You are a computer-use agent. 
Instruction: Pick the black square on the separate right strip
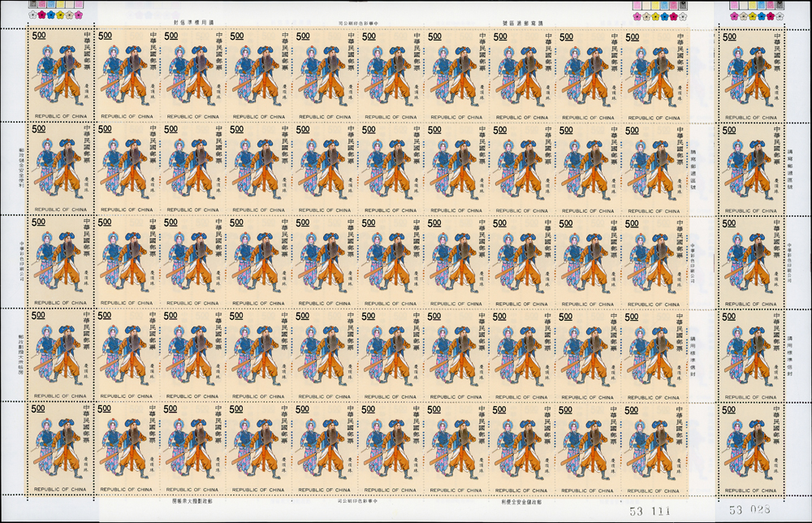[780, 5]
